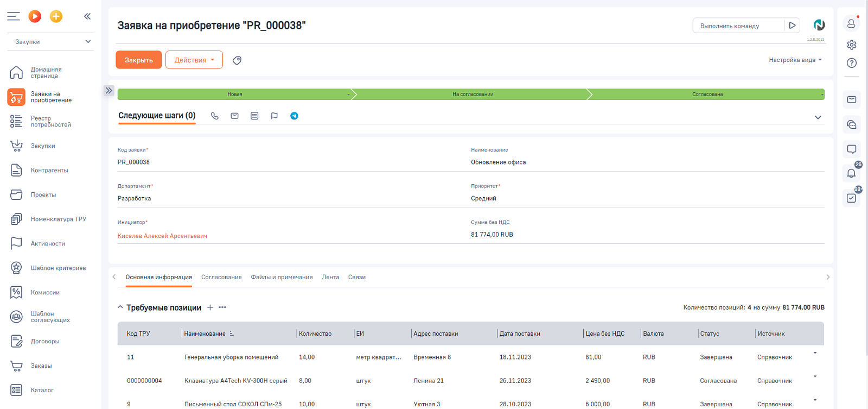This screenshot has height=409, width=868.
Task: Click the yellow plus quick-add button
Action: click(x=56, y=16)
